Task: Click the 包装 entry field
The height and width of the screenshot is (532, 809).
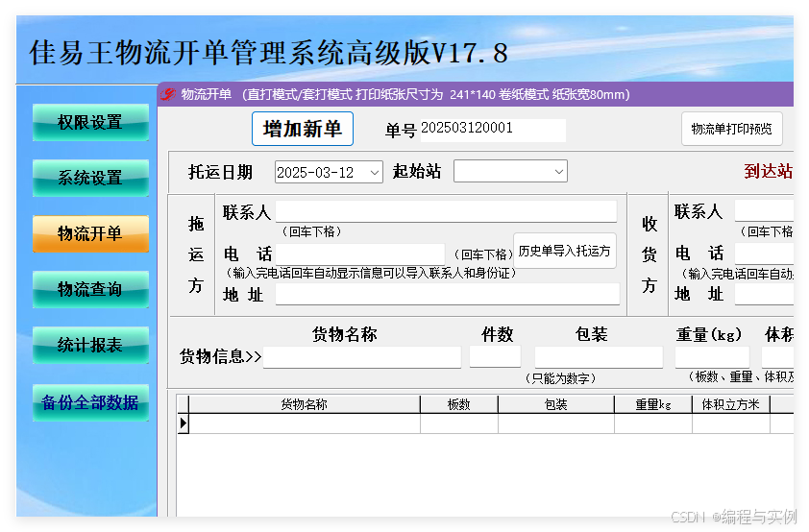Action: pos(599,356)
